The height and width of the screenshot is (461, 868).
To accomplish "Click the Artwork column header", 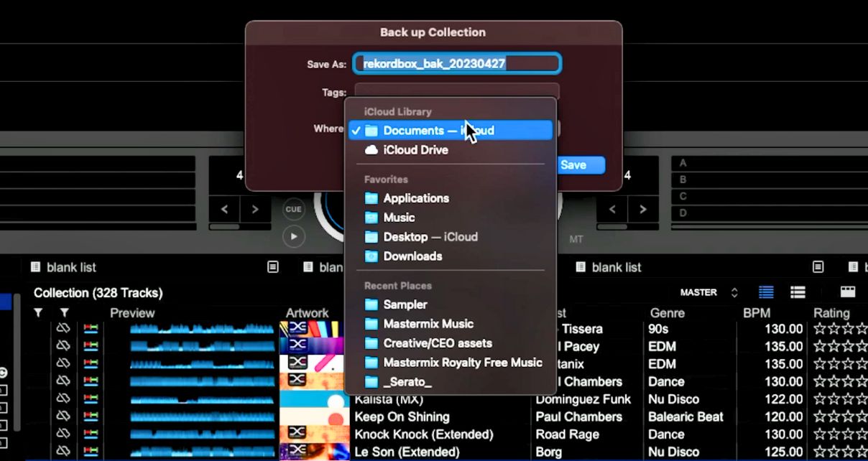I will [308, 313].
